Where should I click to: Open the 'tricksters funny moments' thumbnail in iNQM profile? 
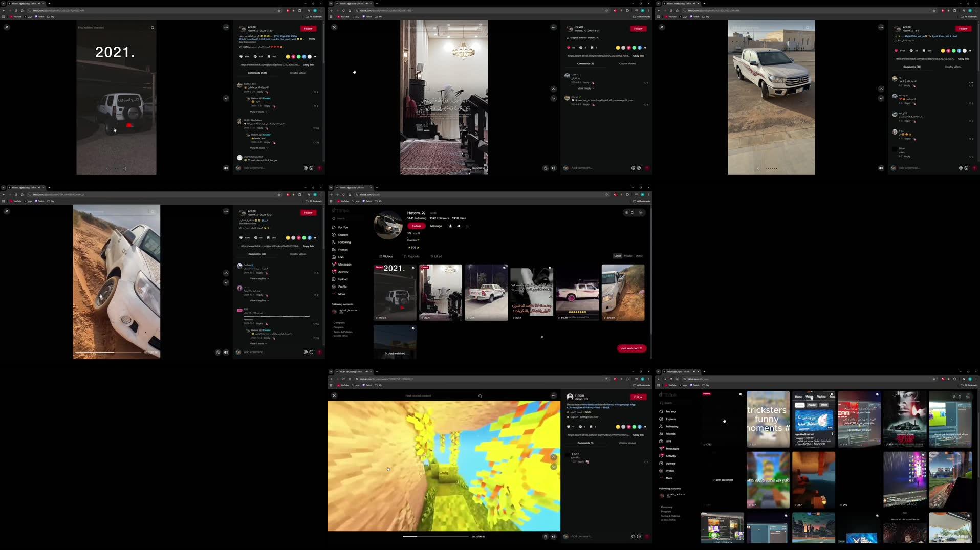coord(768,419)
